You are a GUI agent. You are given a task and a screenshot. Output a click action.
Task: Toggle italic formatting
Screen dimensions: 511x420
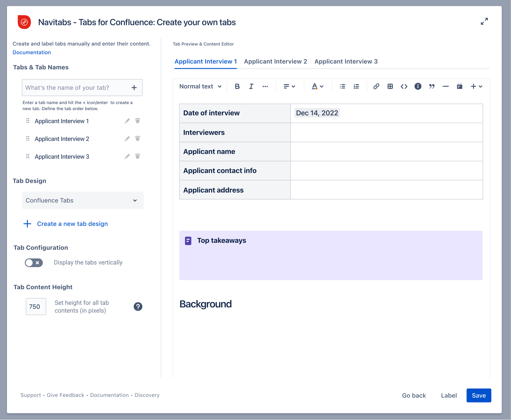pyautogui.click(x=251, y=86)
